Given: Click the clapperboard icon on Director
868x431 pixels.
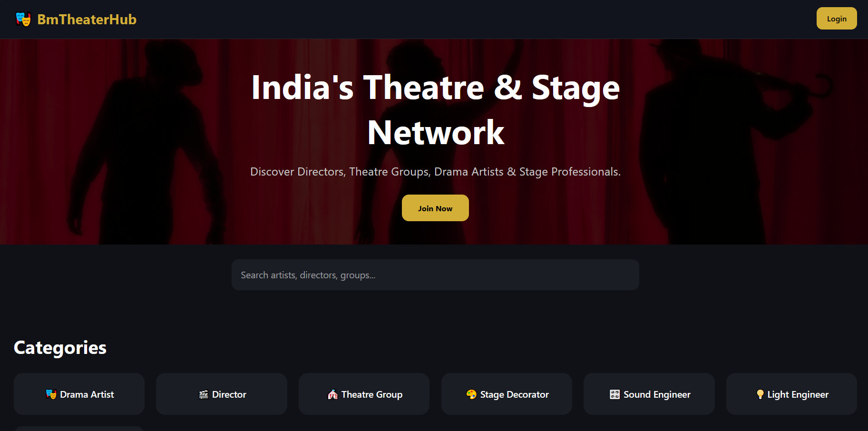Looking at the screenshot, I should [204, 394].
